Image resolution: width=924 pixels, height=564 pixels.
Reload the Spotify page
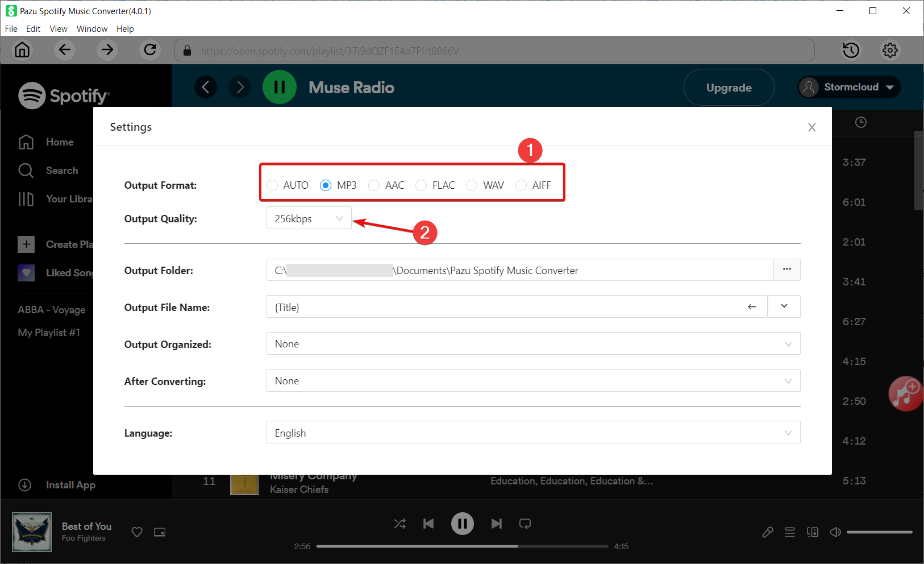tap(150, 50)
